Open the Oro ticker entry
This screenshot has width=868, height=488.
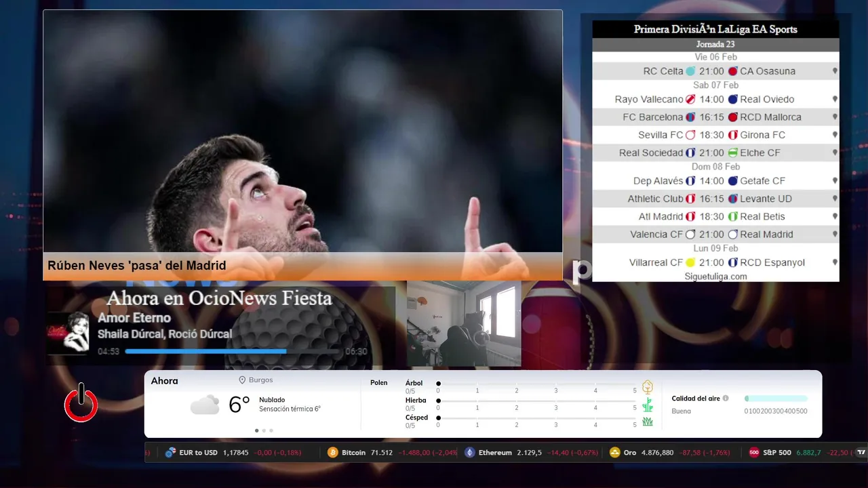(x=670, y=452)
